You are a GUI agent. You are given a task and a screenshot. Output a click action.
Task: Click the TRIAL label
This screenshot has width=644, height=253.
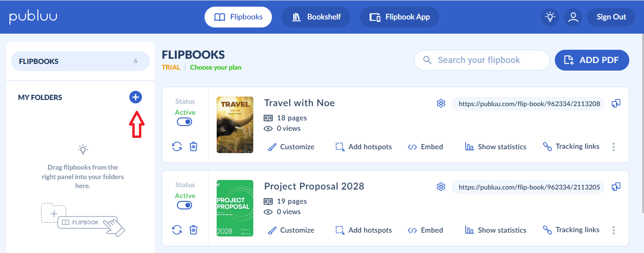[171, 67]
